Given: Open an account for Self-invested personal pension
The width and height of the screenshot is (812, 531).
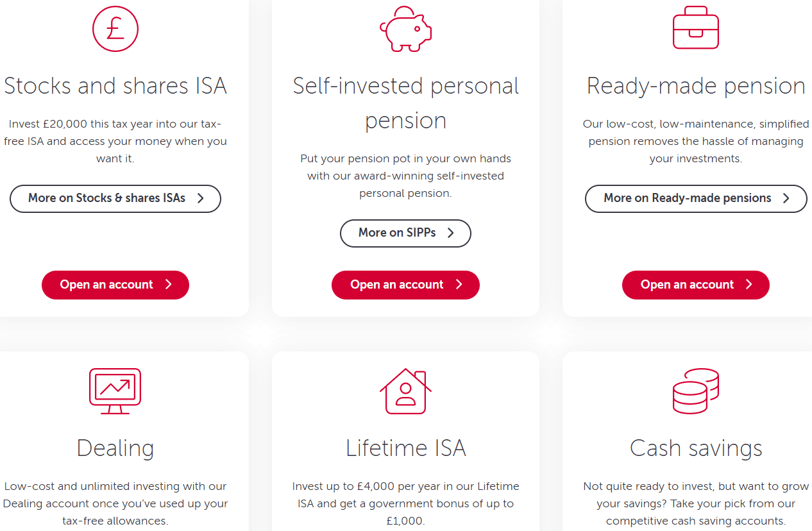Looking at the screenshot, I should (405, 285).
